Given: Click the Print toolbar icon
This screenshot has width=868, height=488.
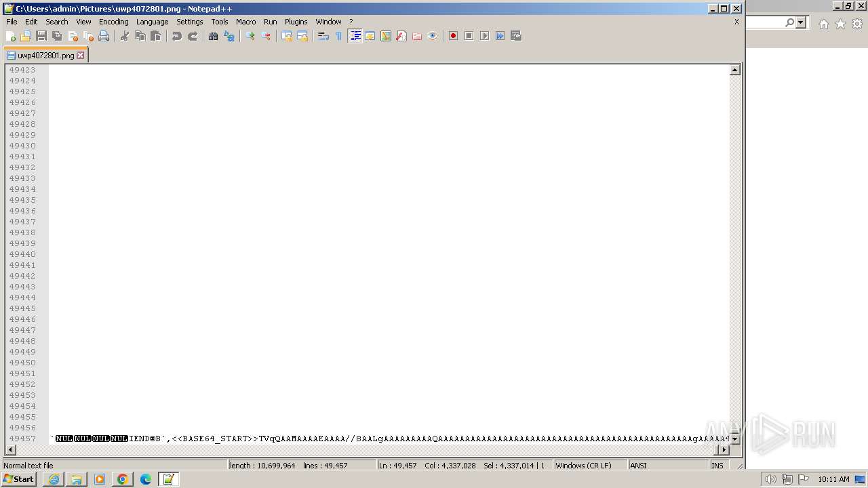Looking at the screenshot, I should coord(104,36).
